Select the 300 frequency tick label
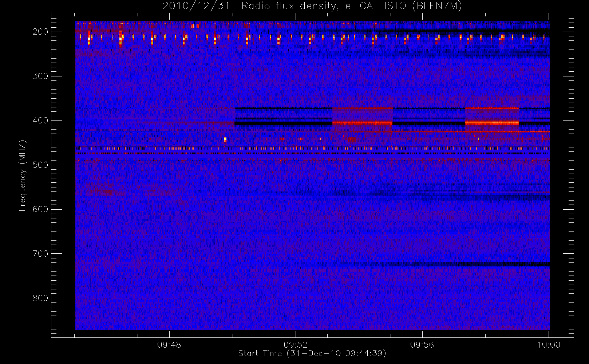 [x=40, y=76]
